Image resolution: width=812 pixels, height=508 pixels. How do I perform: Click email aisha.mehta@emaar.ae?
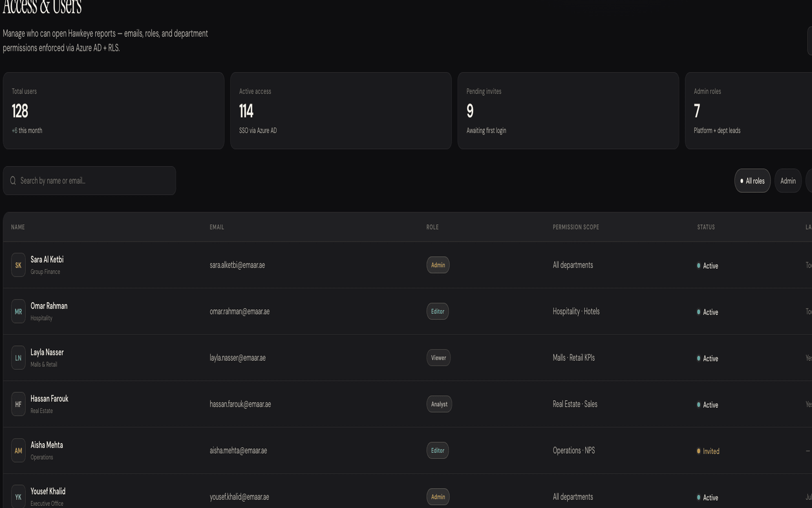pyautogui.click(x=238, y=450)
